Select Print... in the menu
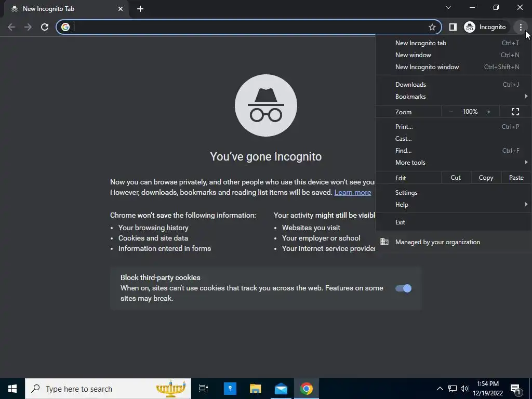The height and width of the screenshot is (399, 532). coord(454,127)
